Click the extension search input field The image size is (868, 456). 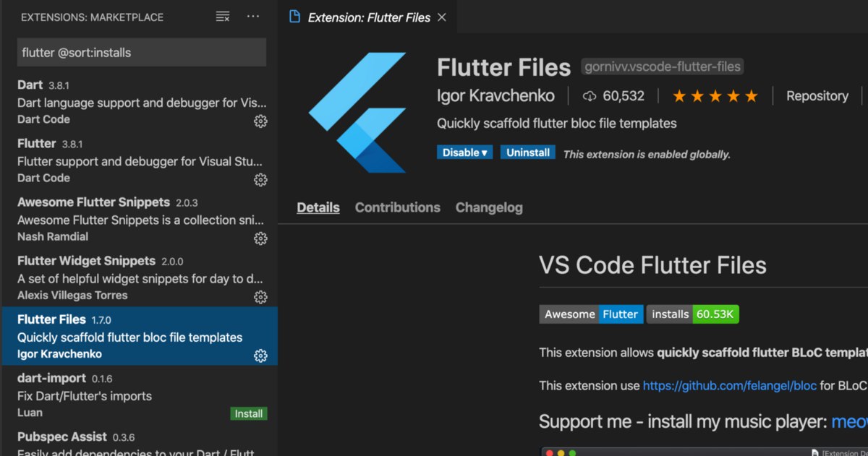(142, 53)
